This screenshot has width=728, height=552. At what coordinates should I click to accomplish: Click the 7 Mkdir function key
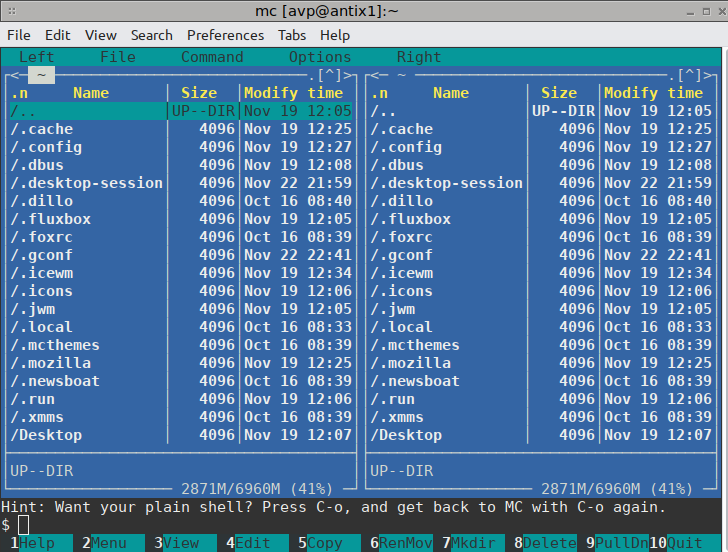[x=473, y=543]
